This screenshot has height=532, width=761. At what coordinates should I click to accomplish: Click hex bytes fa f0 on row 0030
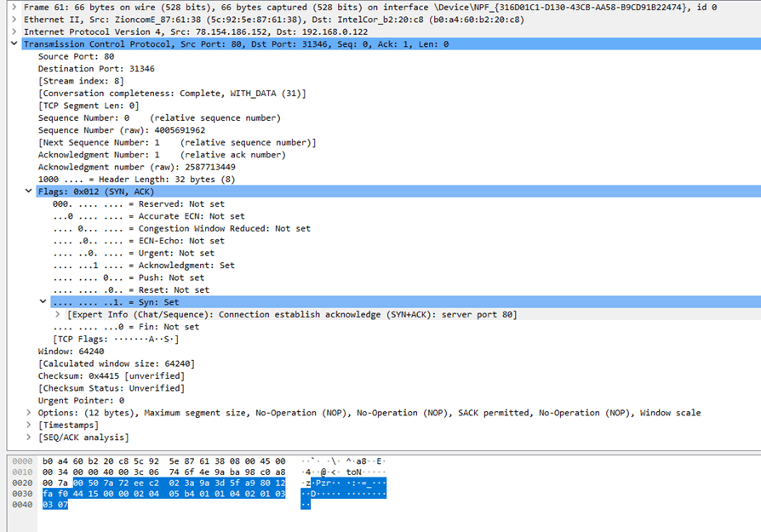(x=55, y=494)
